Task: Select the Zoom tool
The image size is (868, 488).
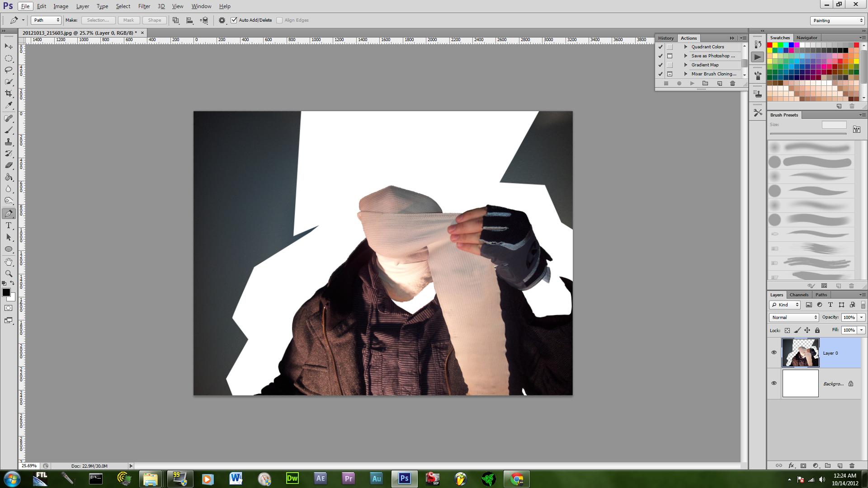Action: (x=9, y=273)
